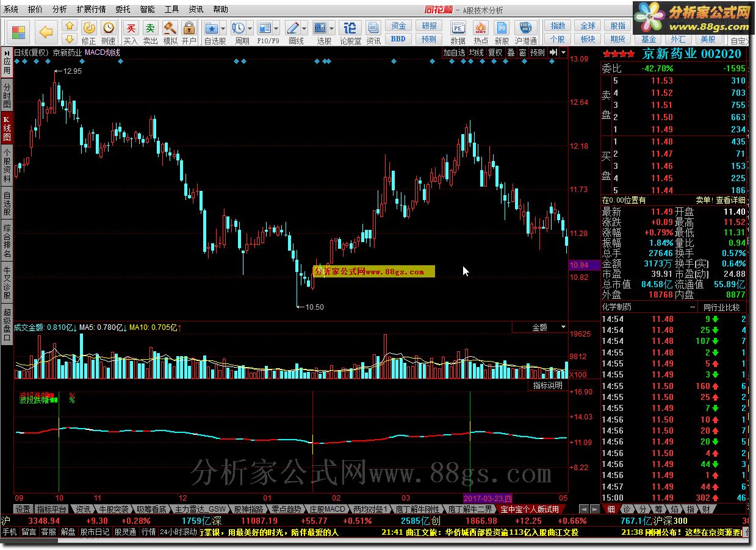Expand the 画线 dropdown arrow

pos(304,28)
